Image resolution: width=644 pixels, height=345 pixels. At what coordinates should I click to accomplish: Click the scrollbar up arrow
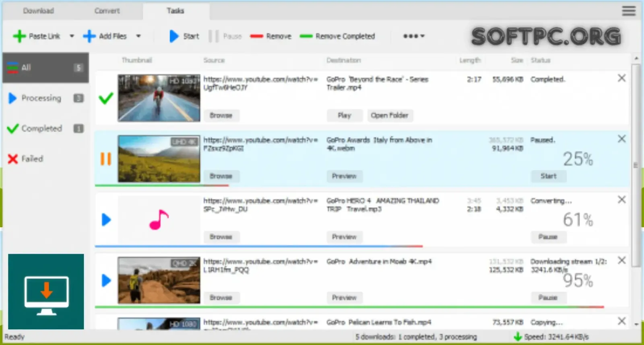click(636, 58)
